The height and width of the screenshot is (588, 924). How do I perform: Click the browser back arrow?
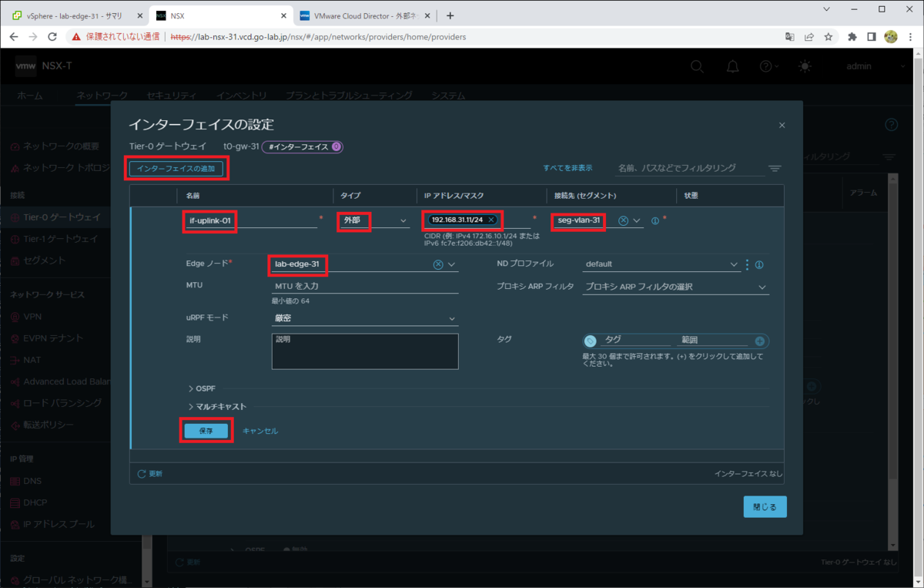click(x=14, y=36)
